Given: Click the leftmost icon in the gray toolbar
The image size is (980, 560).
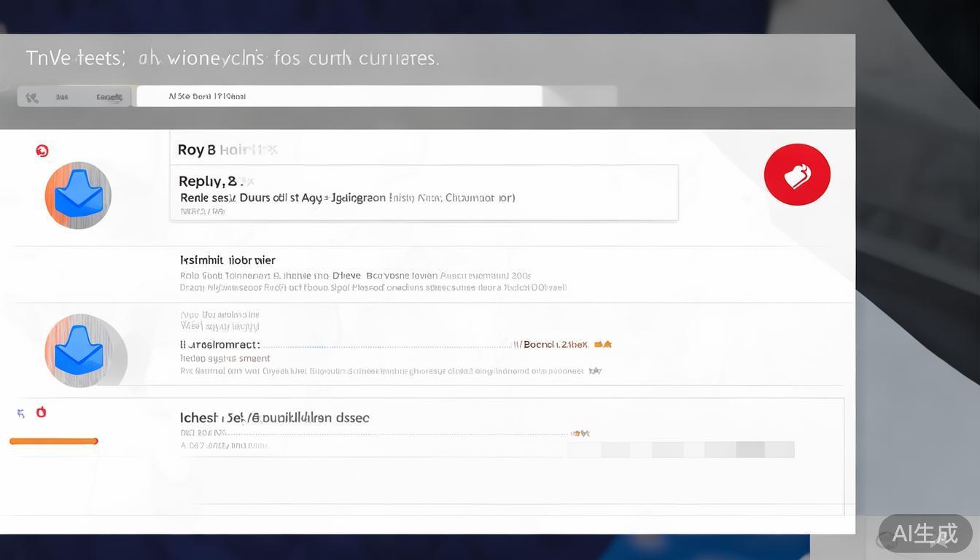Looking at the screenshot, I should tap(32, 97).
